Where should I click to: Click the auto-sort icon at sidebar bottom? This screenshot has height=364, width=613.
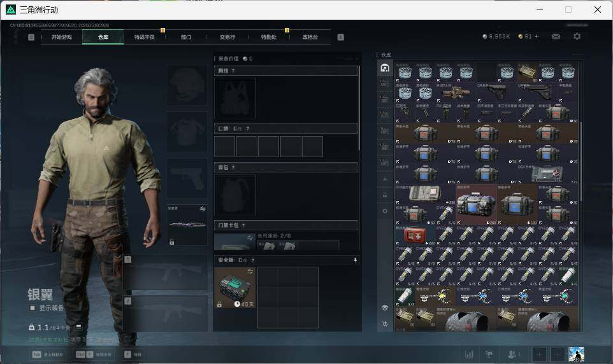point(385,324)
